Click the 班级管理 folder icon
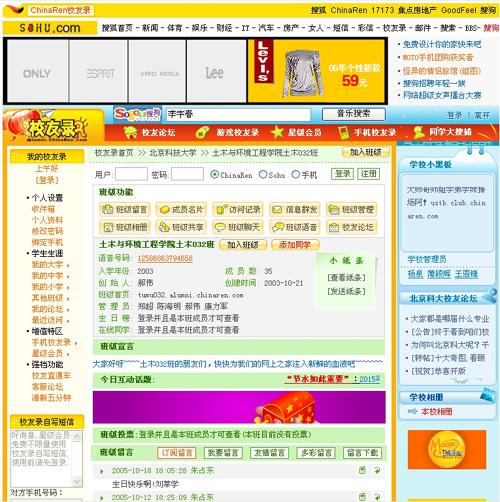 334,209
